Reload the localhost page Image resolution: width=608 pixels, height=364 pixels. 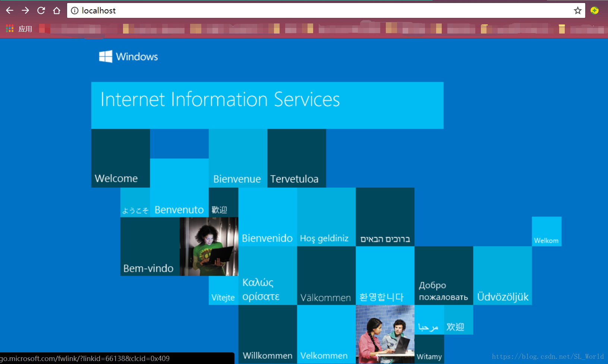click(x=41, y=10)
